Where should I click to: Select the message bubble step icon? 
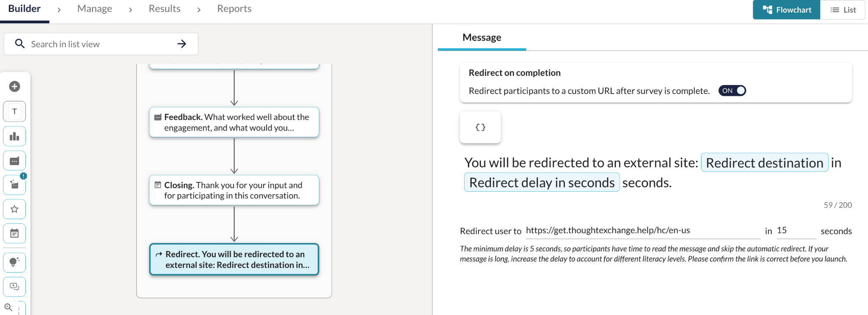[x=14, y=161]
